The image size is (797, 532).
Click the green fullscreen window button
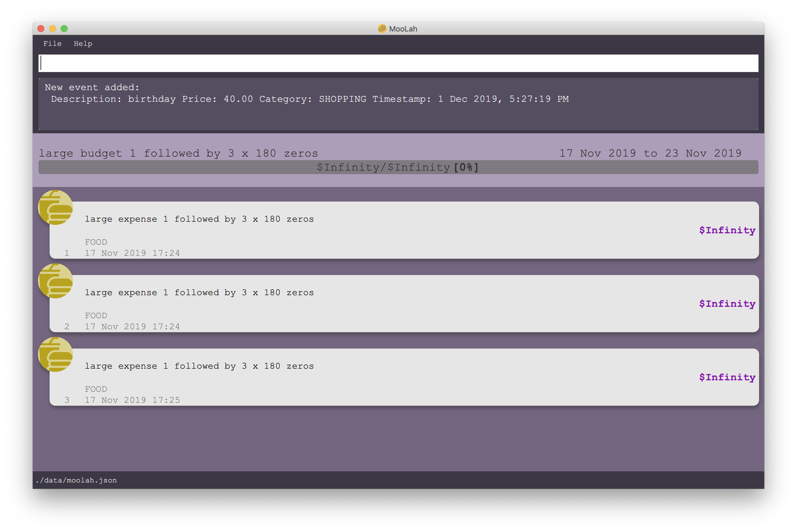[x=64, y=29]
